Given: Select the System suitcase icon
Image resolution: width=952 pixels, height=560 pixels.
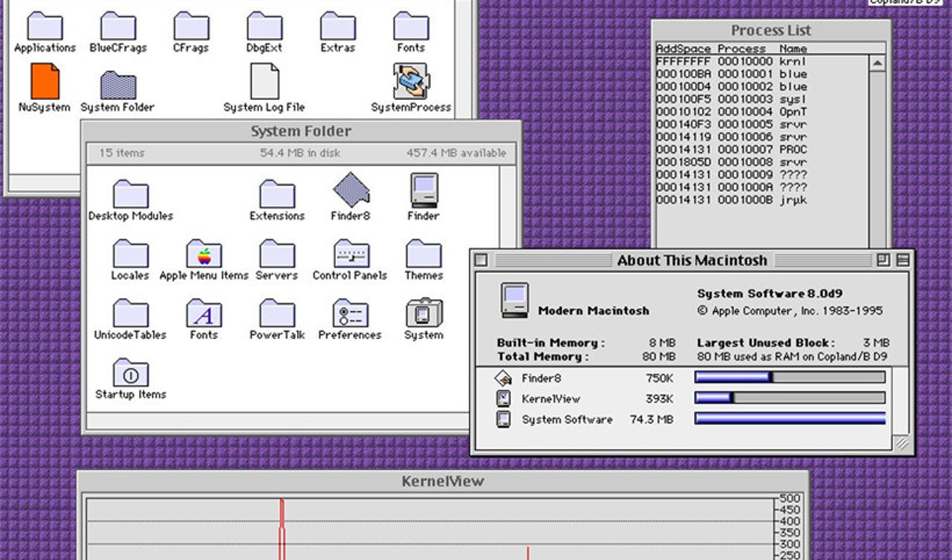Looking at the screenshot, I should pyautogui.click(x=424, y=312).
